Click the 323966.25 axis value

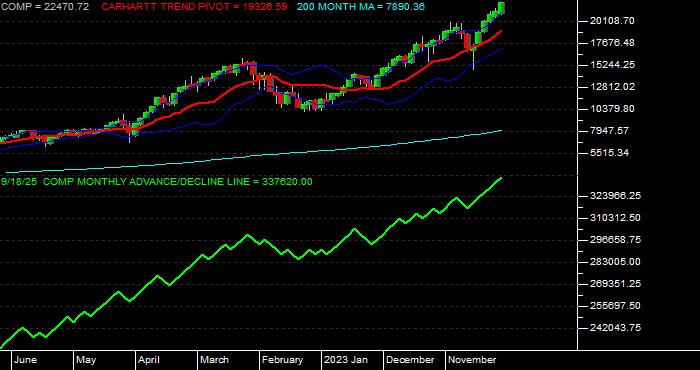pos(615,195)
